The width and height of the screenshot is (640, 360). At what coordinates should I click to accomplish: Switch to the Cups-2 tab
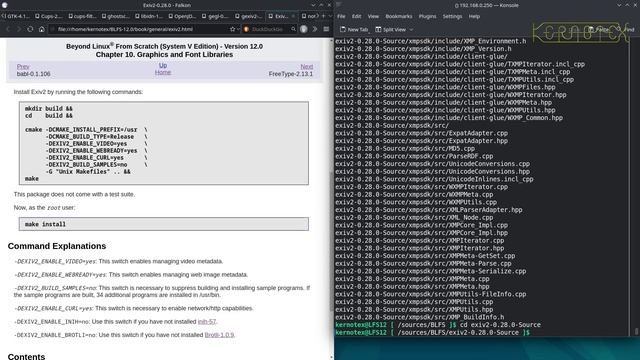click(x=49, y=16)
